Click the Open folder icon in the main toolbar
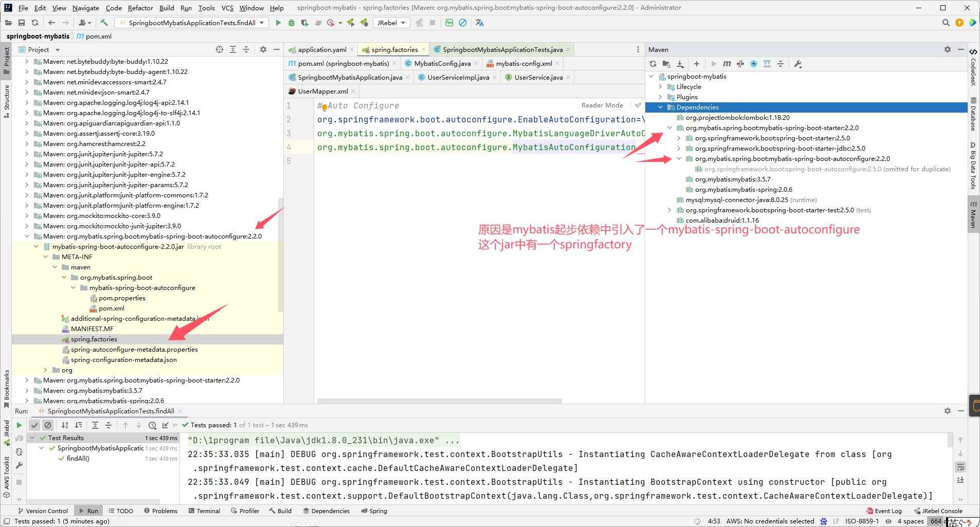The image size is (980, 527). [8, 23]
